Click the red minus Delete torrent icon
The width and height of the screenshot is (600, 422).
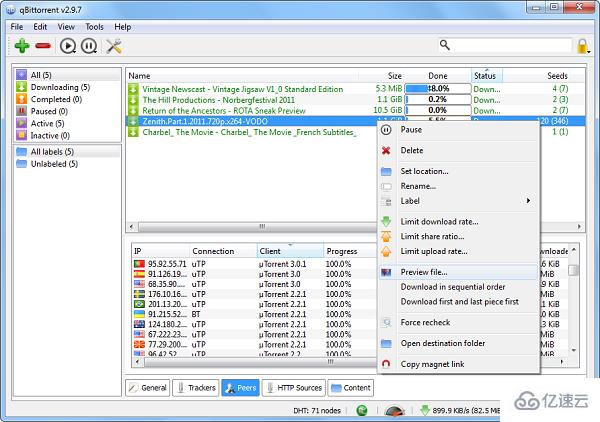43,46
